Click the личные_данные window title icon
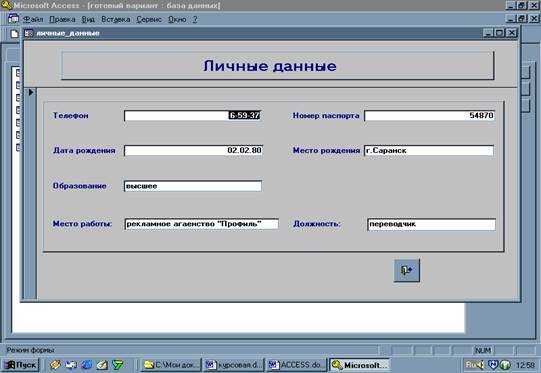This screenshot has height=373, width=541. (x=29, y=33)
